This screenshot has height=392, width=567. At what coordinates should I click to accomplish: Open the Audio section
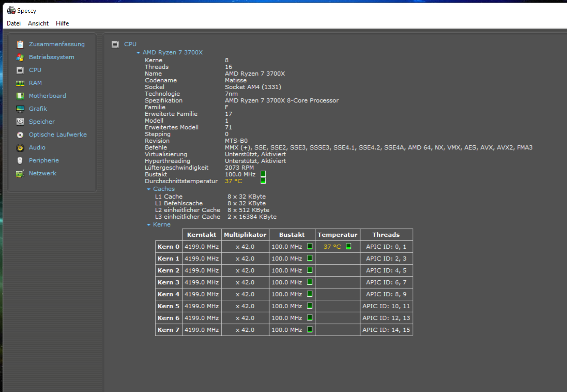click(x=37, y=147)
